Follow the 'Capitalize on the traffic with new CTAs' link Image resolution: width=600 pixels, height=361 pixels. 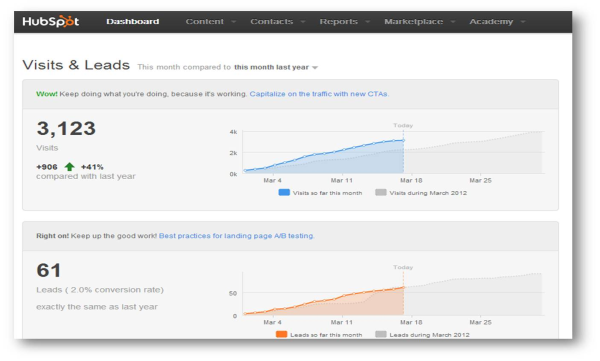click(319, 94)
